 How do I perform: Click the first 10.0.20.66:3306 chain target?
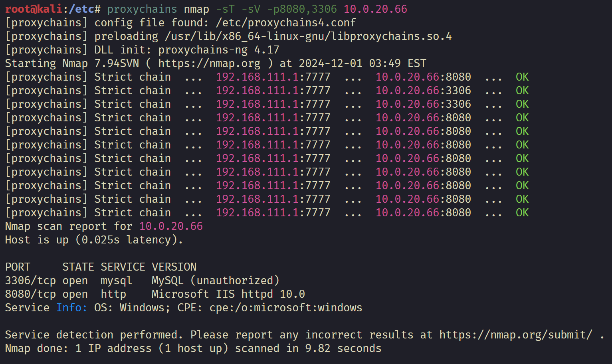pos(423,91)
